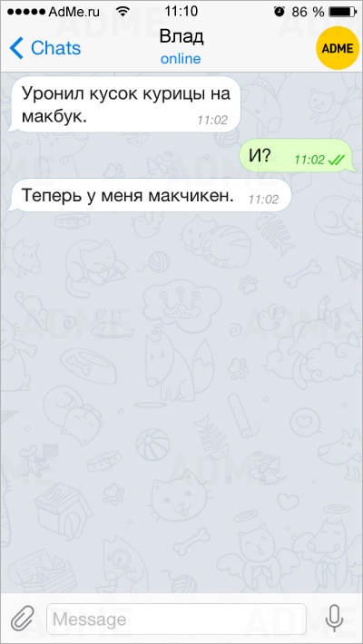Select the "Теперь у меня макчикен" message
Image resolution: width=363 pixels, height=644 pixels.
(x=149, y=195)
